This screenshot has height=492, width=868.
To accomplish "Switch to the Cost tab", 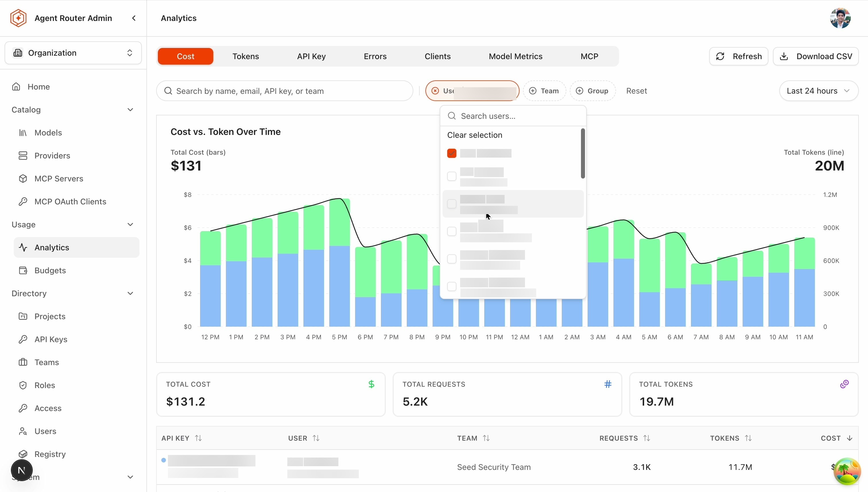I will [x=185, y=56].
